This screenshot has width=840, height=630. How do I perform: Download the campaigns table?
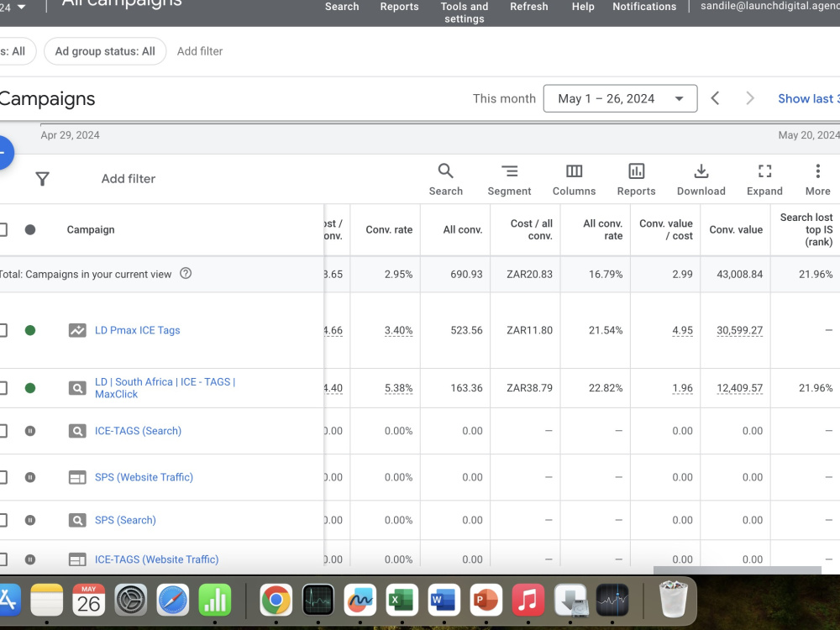[x=701, y=180]
